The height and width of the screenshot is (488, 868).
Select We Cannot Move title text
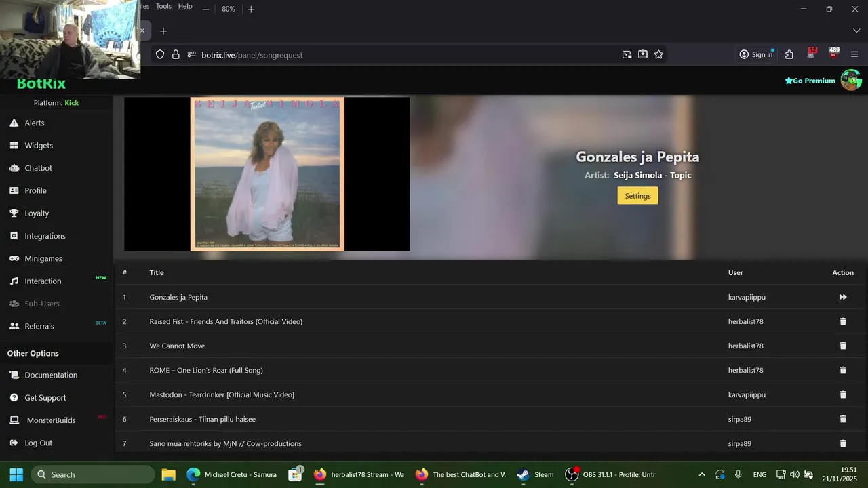click(177, 346)
